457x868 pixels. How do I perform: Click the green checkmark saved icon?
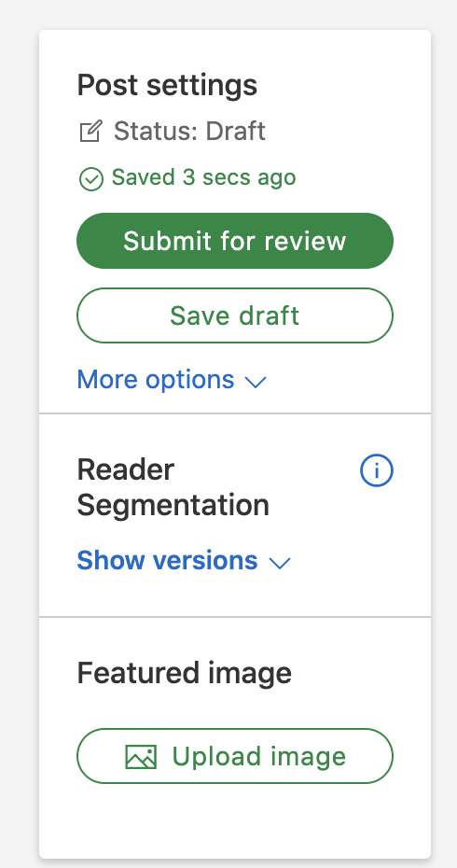click(x=91, y=179)
